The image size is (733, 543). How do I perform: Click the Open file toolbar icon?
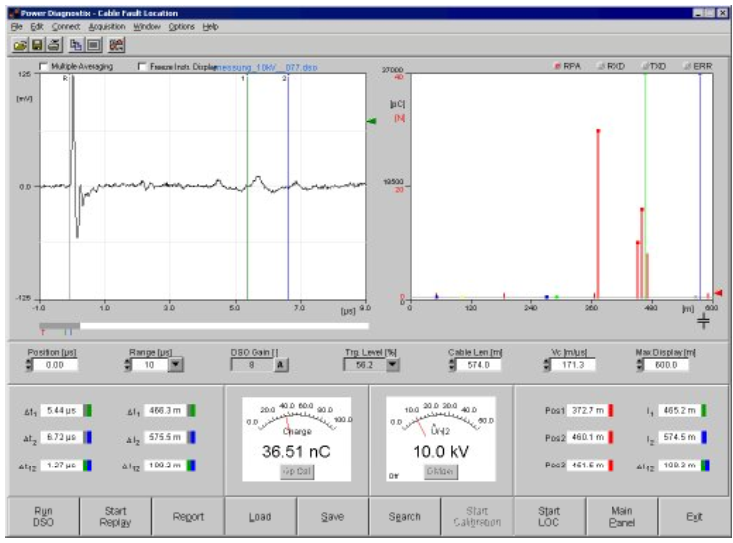click(x=20, y=45)
